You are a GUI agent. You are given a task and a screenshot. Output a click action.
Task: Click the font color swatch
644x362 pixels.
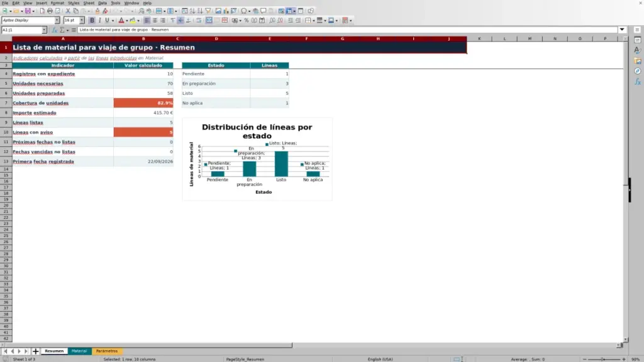pos(121,20)
